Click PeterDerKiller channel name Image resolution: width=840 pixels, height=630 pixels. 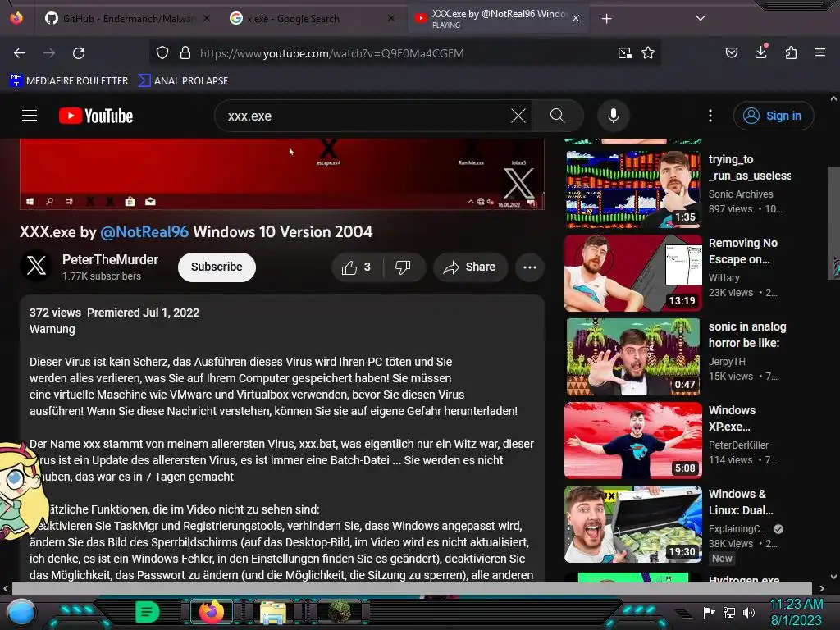point(738,445)
